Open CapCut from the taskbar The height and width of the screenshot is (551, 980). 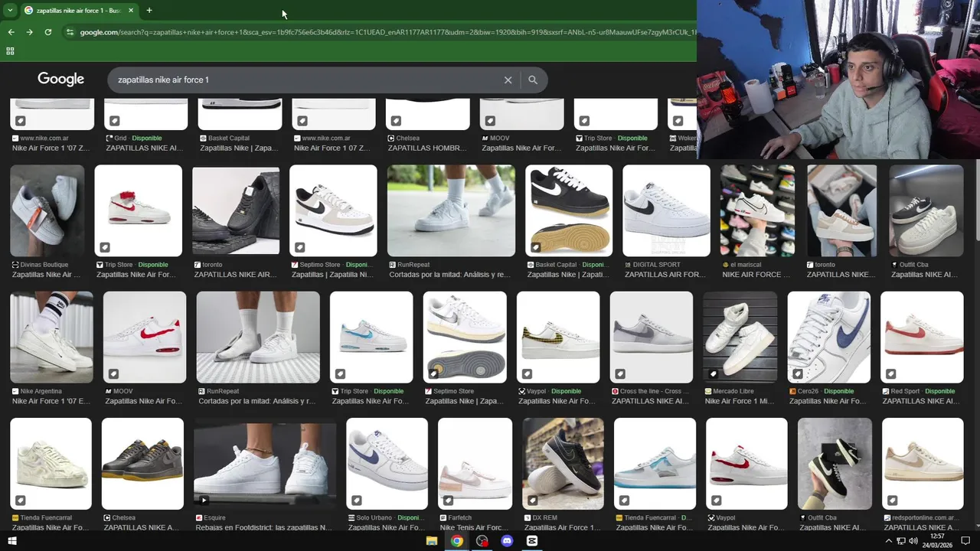click(532, 541)
